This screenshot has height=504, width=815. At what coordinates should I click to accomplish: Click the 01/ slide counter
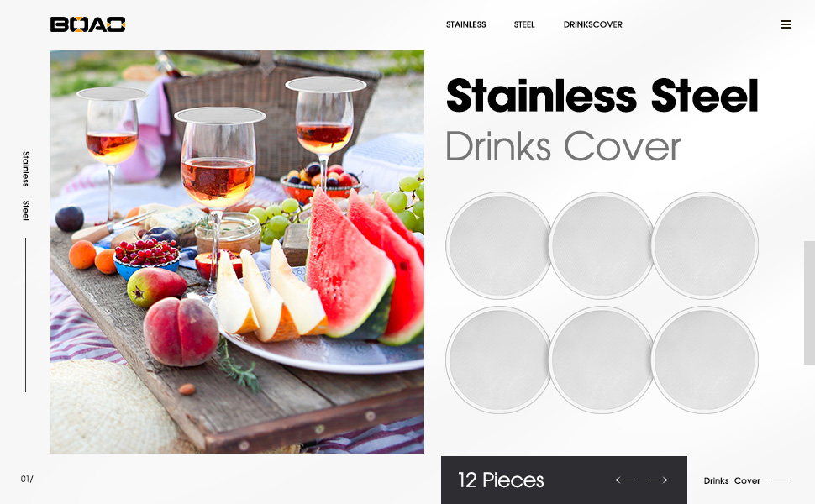click(x=27, y=479)
